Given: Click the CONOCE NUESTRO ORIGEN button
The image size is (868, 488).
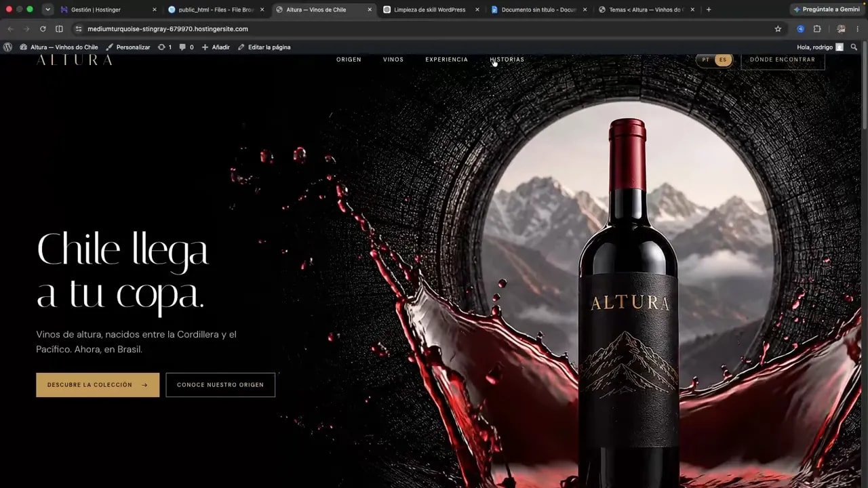Looking at the screenshot, I should point(220,385).
